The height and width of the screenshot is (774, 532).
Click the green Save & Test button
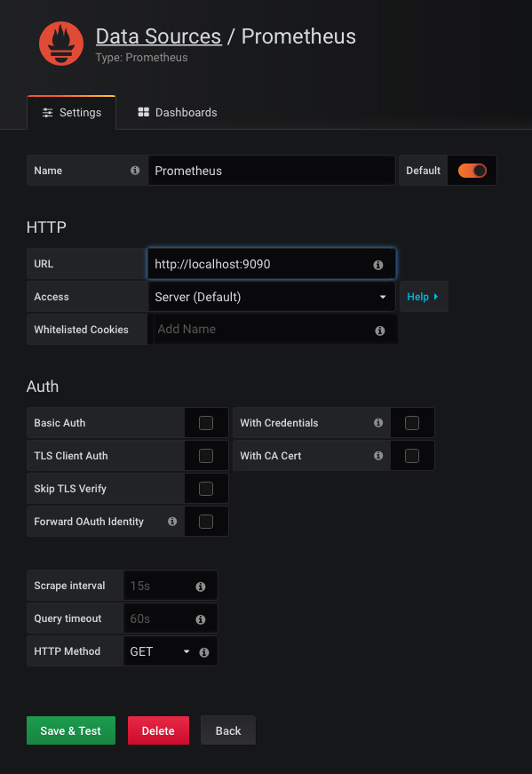point(70,730)
